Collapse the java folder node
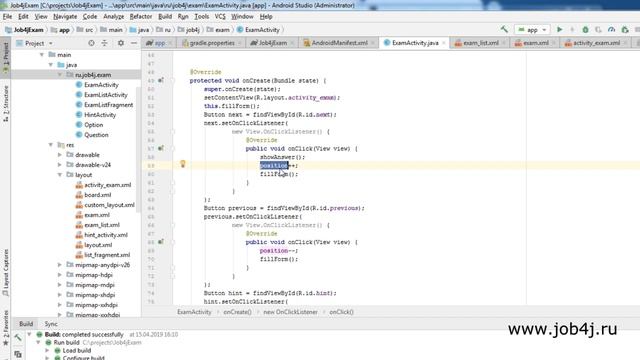Screen dimensions: 640x360 tap(51, 65)
